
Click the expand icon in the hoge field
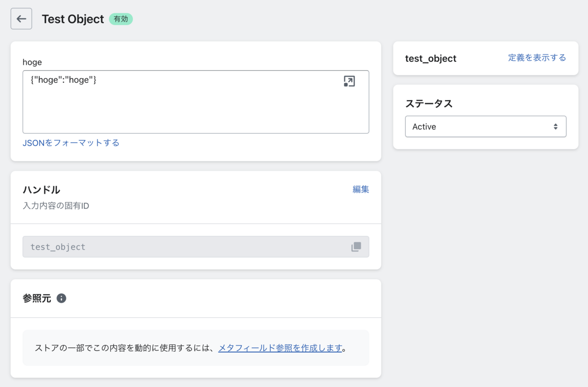tap(349, 81)
